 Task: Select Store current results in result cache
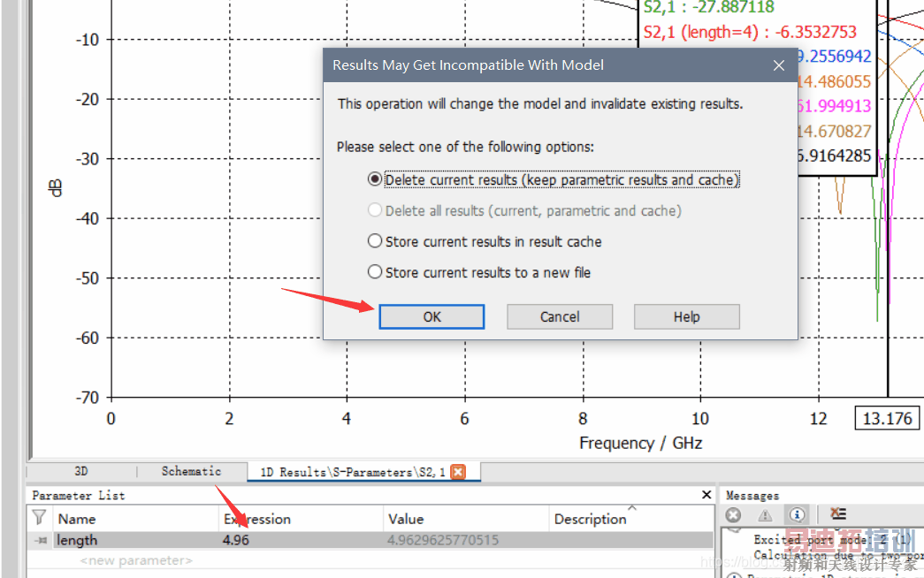485,241
